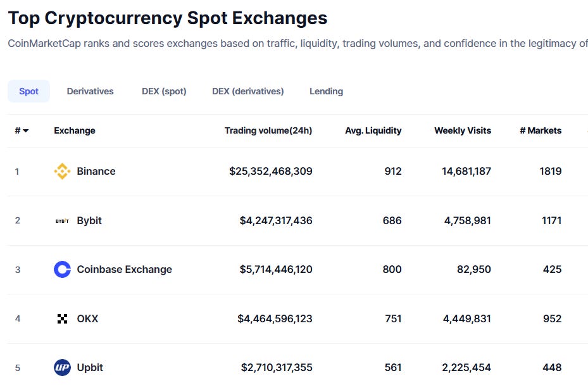Screen dimensions: 588x390
Task: Click the OKX logo icon
Action: click(x=62, y=318)
